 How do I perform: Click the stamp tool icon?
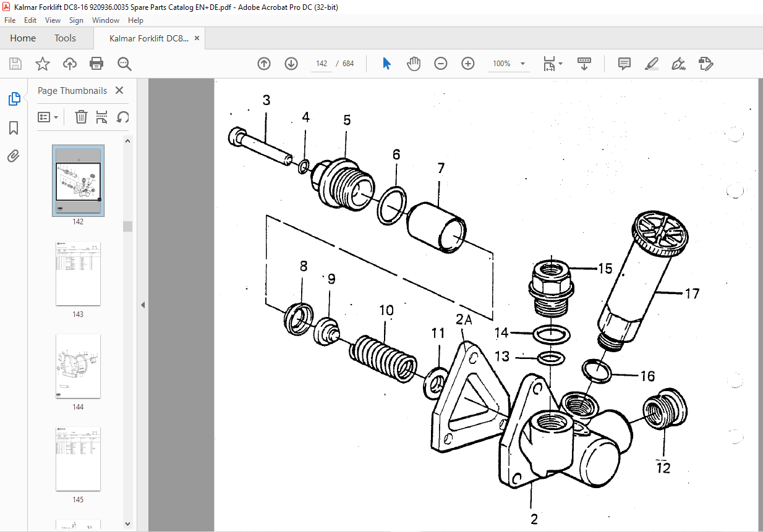(706, 64)
